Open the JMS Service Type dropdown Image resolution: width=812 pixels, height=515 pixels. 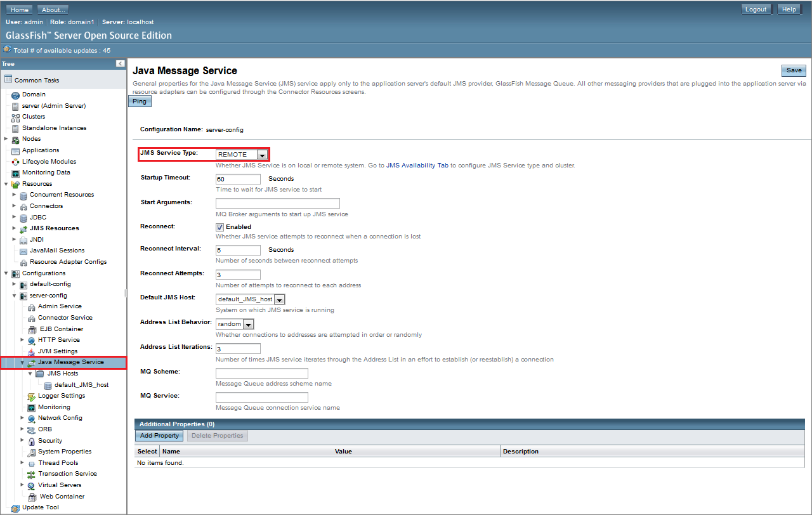(x=261, y=155)
